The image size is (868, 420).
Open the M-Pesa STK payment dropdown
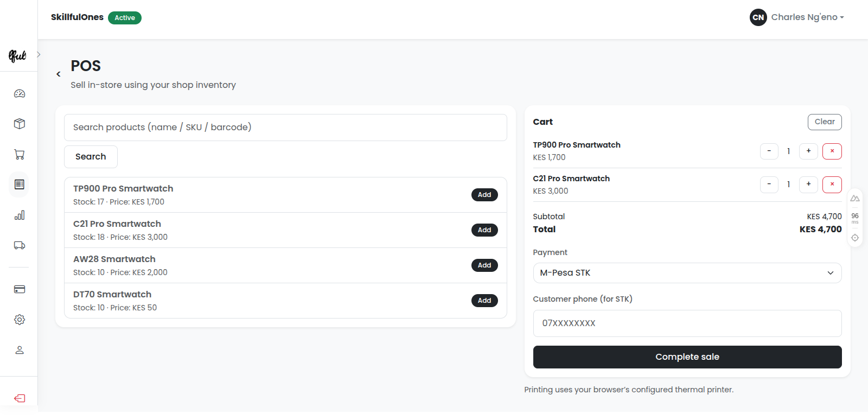click(687, 273)
